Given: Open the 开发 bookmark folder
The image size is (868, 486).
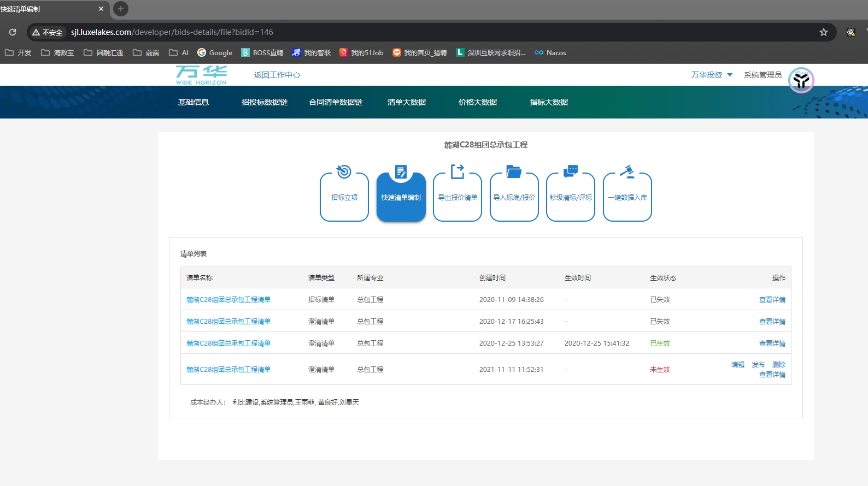Looking at the screenshot, I should [x=18, y=52].
